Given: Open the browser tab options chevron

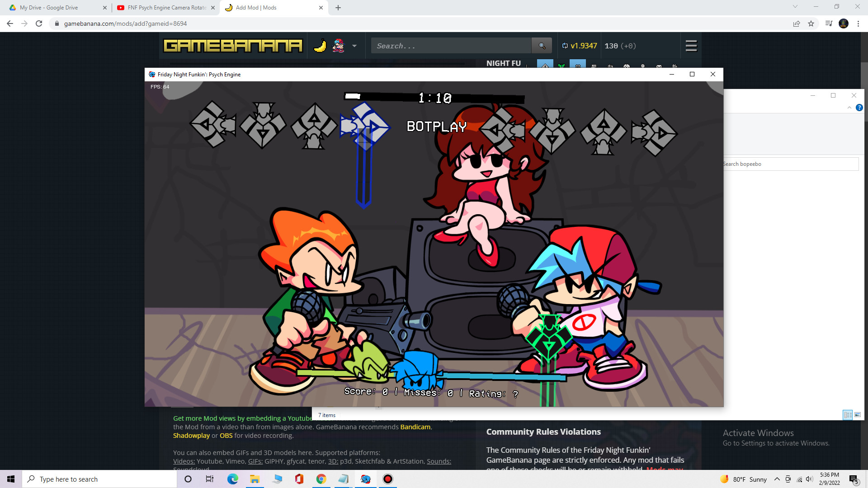Looking at the screenshot, I should [x=795, y=7].
